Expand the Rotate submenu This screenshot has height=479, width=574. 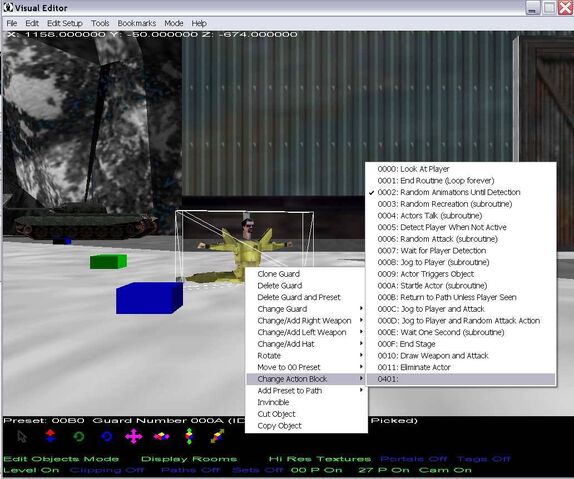[x=306, y=356]
